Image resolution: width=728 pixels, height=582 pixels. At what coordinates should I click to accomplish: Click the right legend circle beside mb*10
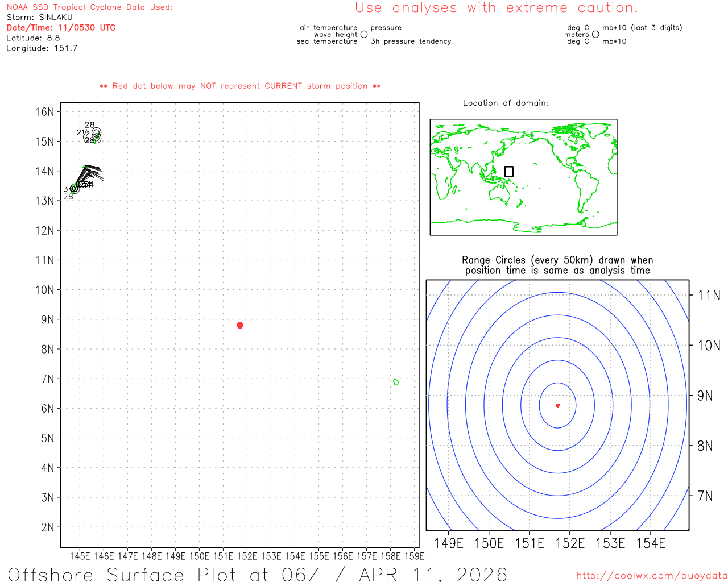[595, 35]
